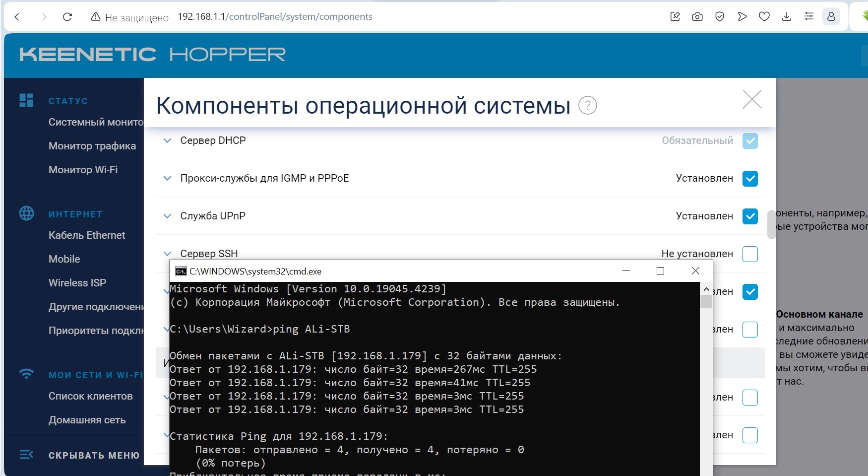Expand the SSH server row chevron

(168, 254)
